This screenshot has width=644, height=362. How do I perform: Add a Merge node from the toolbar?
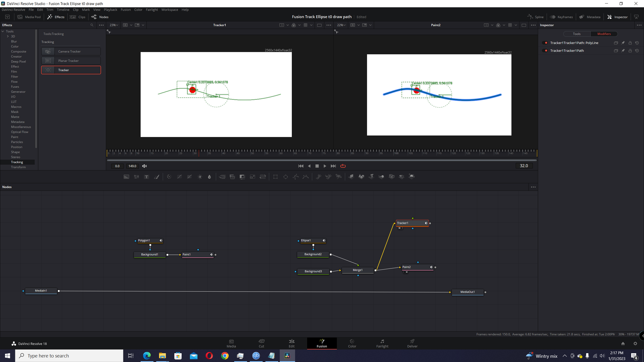[x=222, y=177]
